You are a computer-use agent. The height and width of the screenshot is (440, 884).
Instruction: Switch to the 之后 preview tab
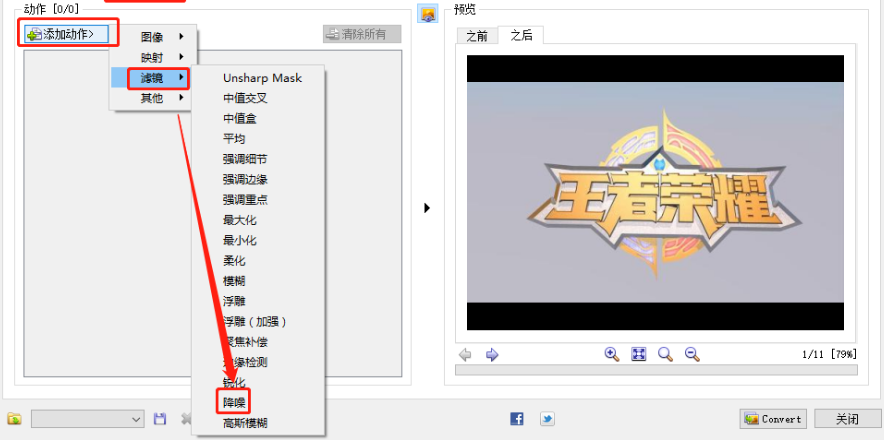(x=521, y=35)
